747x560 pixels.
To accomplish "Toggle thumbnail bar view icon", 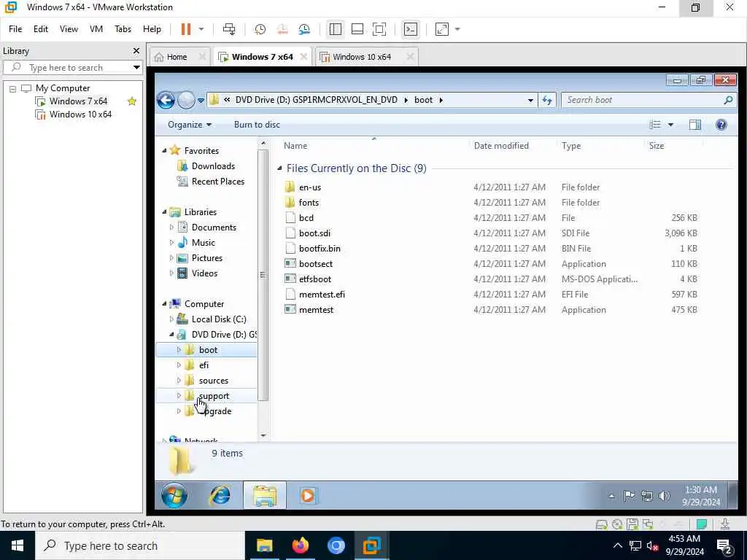I will 357,29.
